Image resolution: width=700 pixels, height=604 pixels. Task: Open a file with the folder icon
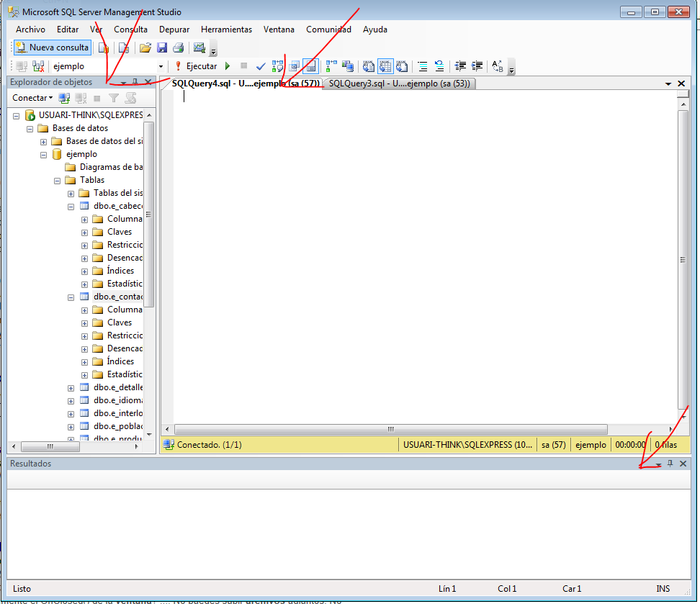[145, 48]
